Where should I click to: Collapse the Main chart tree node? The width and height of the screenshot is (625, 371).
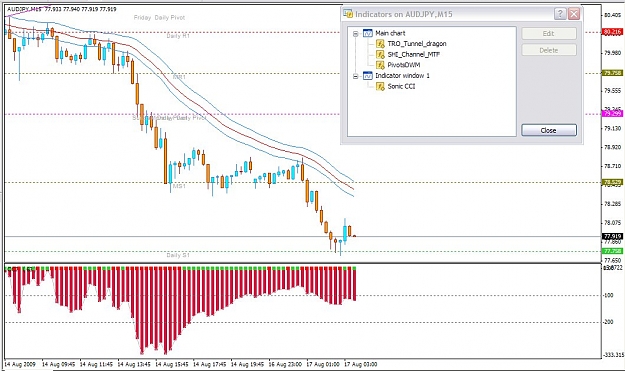(356, 33)
